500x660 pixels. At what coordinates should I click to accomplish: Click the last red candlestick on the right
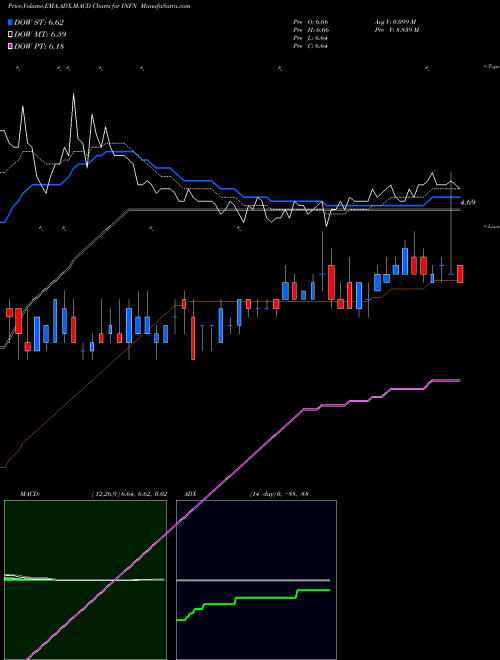pos(460,274)
